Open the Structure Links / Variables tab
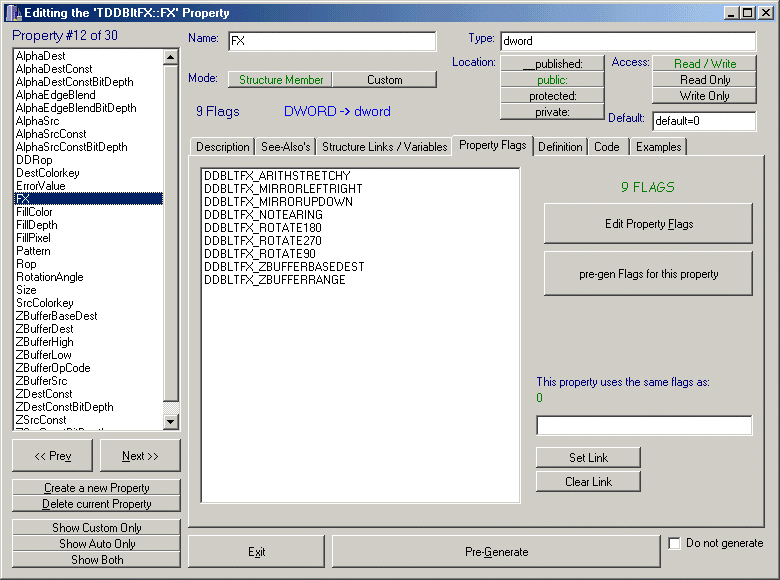Image resolution: width=780 pixels, height=580 pixels. (384, 147)
